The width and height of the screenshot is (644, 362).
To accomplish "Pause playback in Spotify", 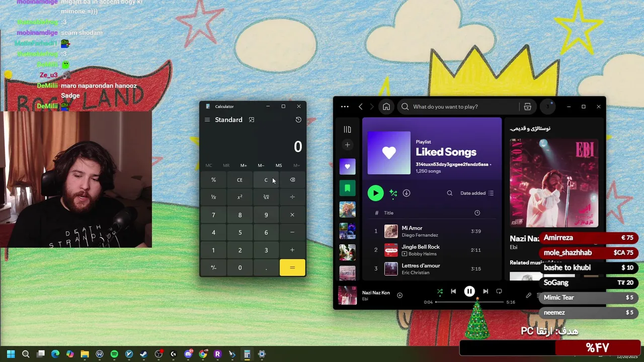I will pos(469,291).
